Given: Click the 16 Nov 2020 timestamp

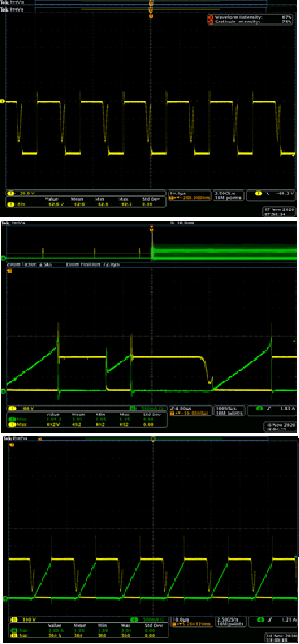Looking at the screenshot, I should (280, 637).
